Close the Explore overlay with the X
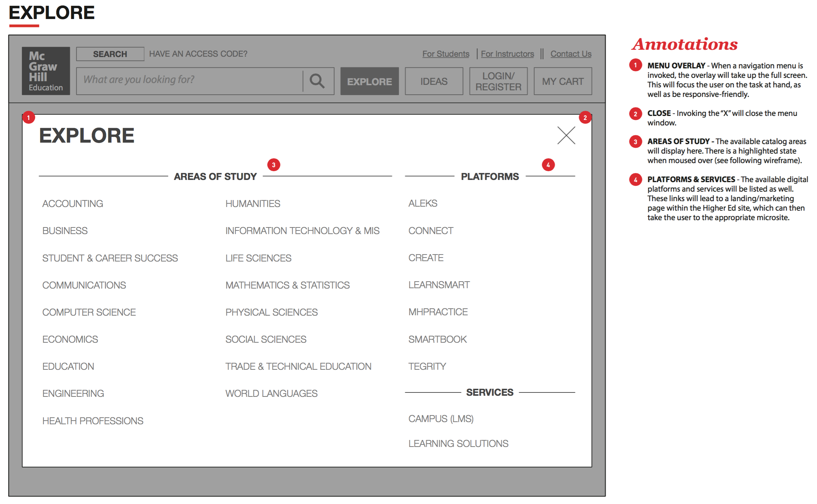Screen dimensions: 817x504 pos(566,135)
